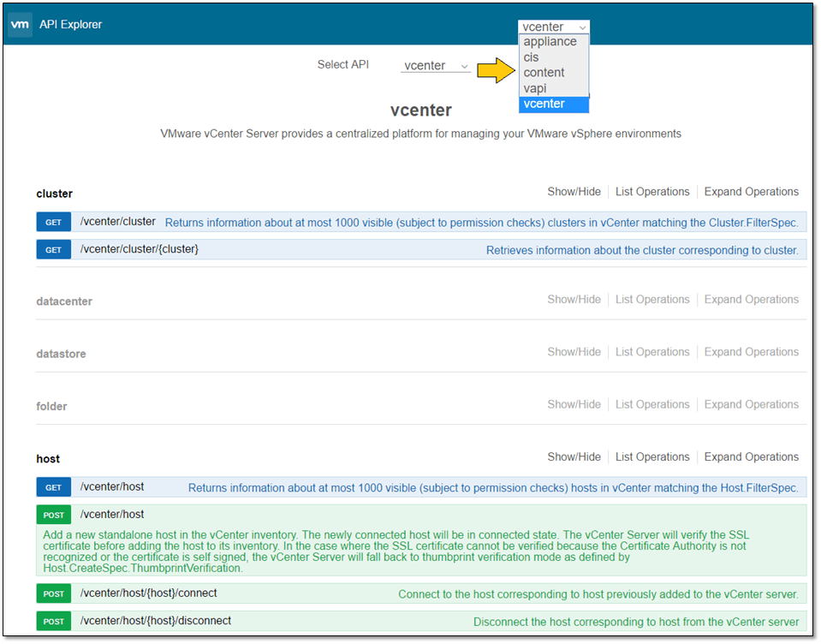Click Expand Operations for folder
Viewport: 821px width, 644px height.
(751, 404)
